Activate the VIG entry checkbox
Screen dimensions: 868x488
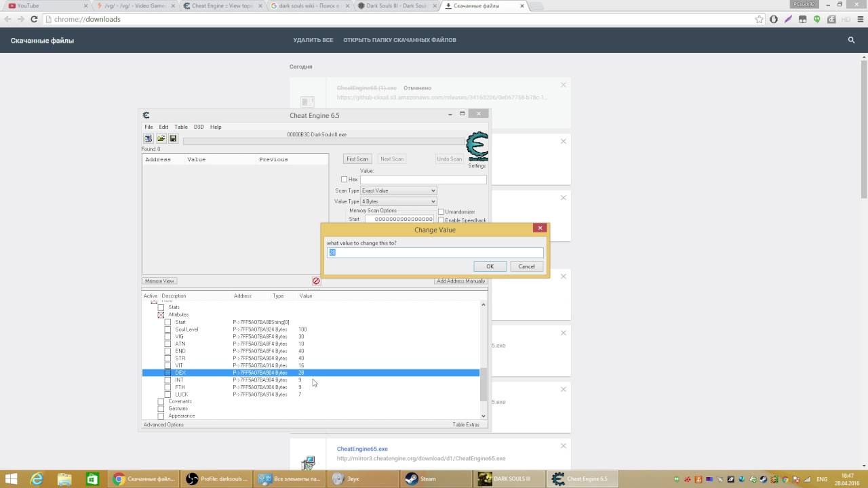(x=167, y=337)
